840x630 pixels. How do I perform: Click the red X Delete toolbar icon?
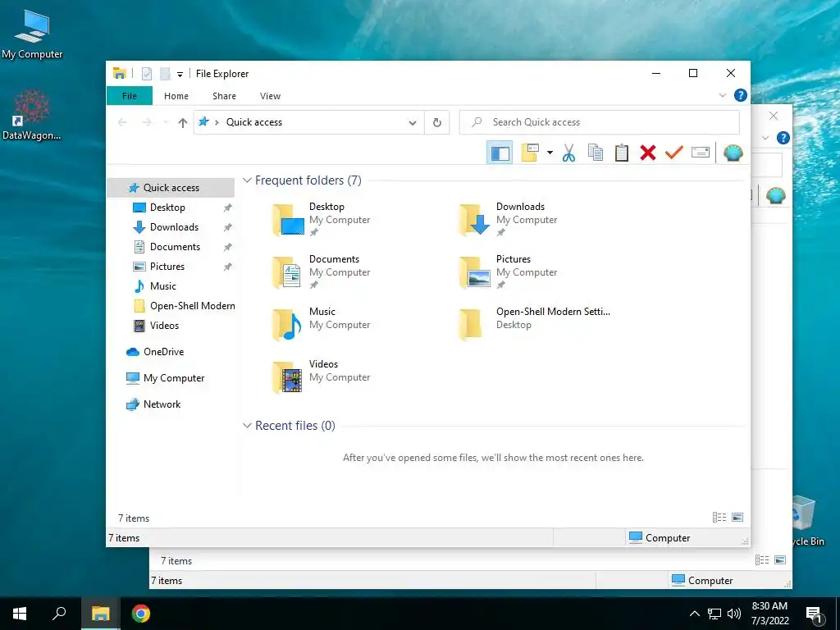pyautogui.click(x=648, y=153)
